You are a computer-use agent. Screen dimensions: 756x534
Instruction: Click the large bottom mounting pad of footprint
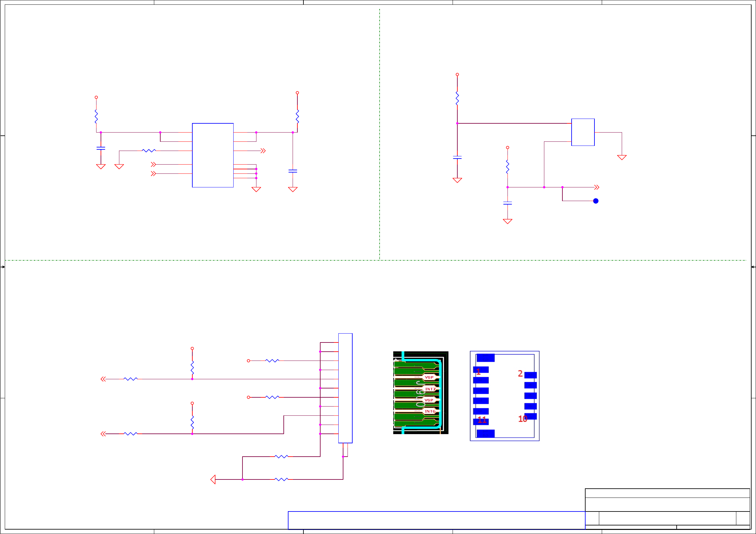485,433
